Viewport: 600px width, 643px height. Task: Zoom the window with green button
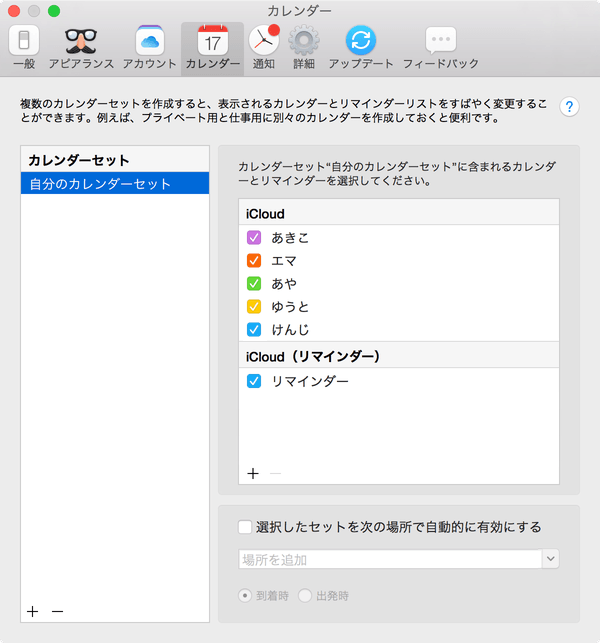tap(54, 11)
